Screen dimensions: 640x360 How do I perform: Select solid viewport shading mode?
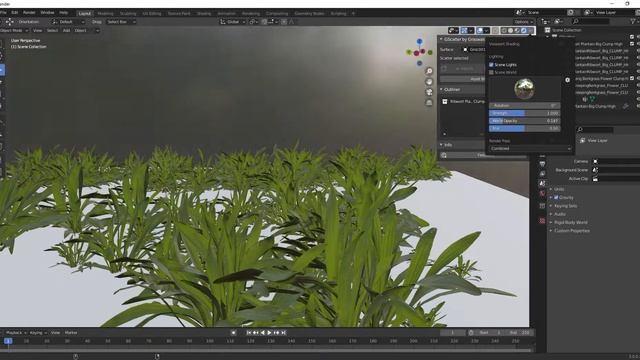(510, 30)
